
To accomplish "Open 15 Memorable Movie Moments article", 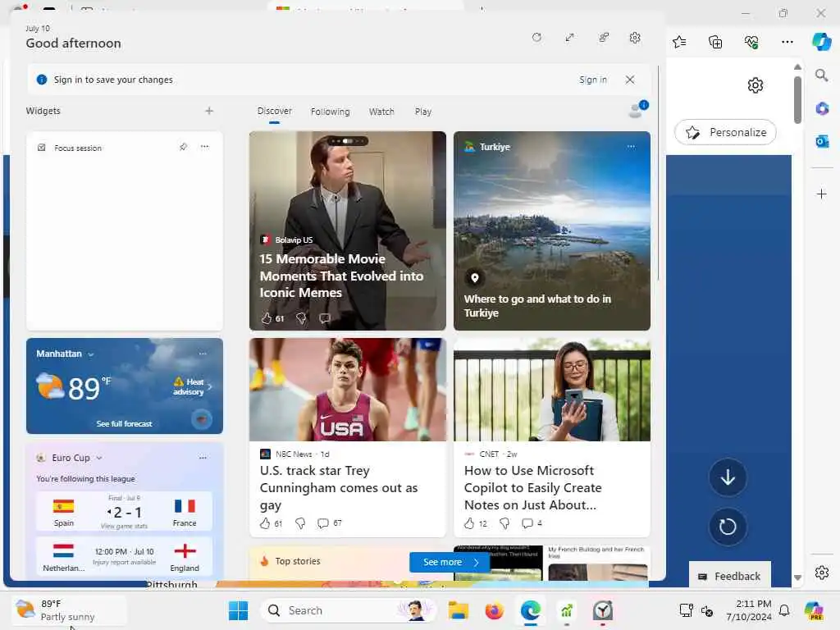I will 341,276.
